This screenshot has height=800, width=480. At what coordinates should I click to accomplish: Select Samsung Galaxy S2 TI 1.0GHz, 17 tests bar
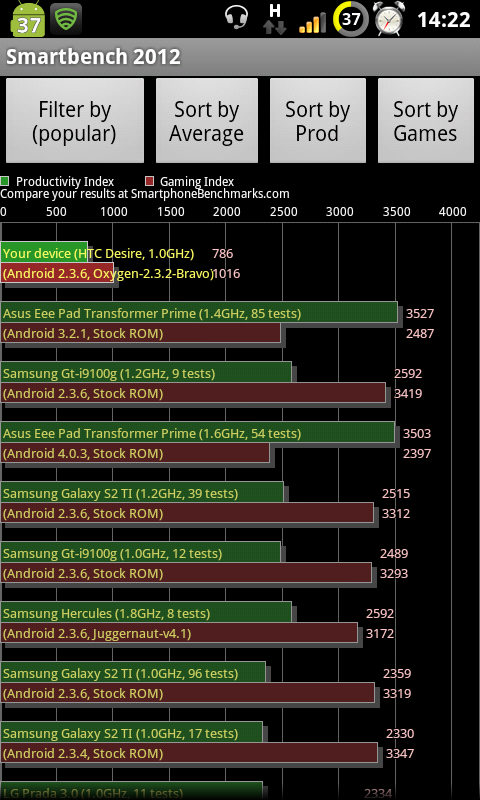pos(132,733)
